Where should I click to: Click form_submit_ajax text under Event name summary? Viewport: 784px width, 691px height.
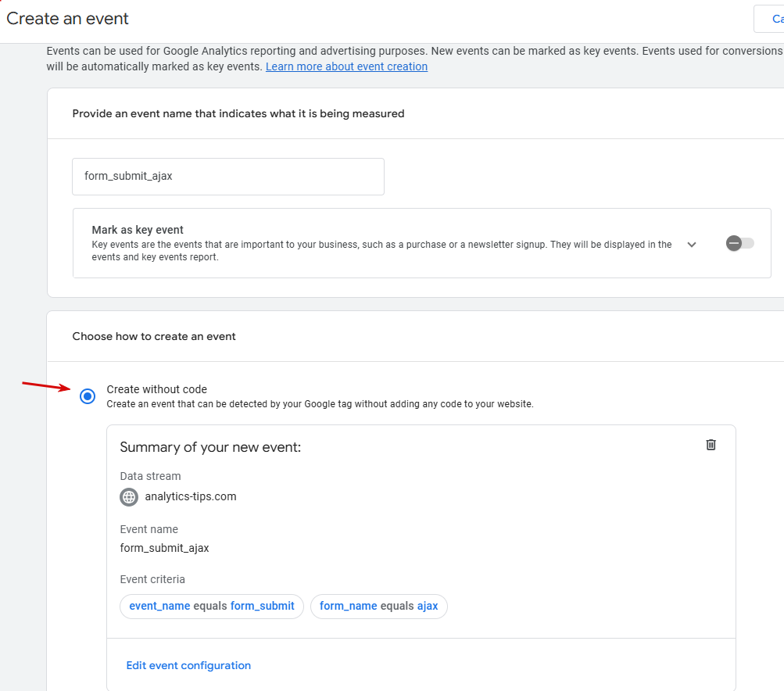[164, 548]
